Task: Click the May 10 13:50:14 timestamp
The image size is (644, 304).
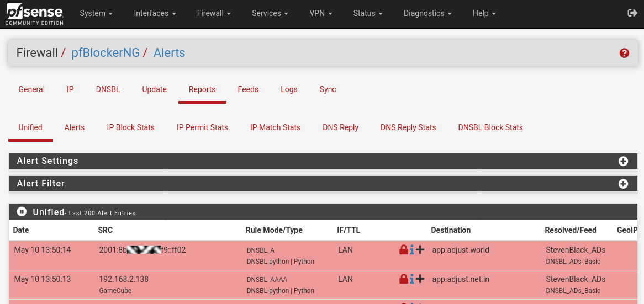Action: [43, 250]
